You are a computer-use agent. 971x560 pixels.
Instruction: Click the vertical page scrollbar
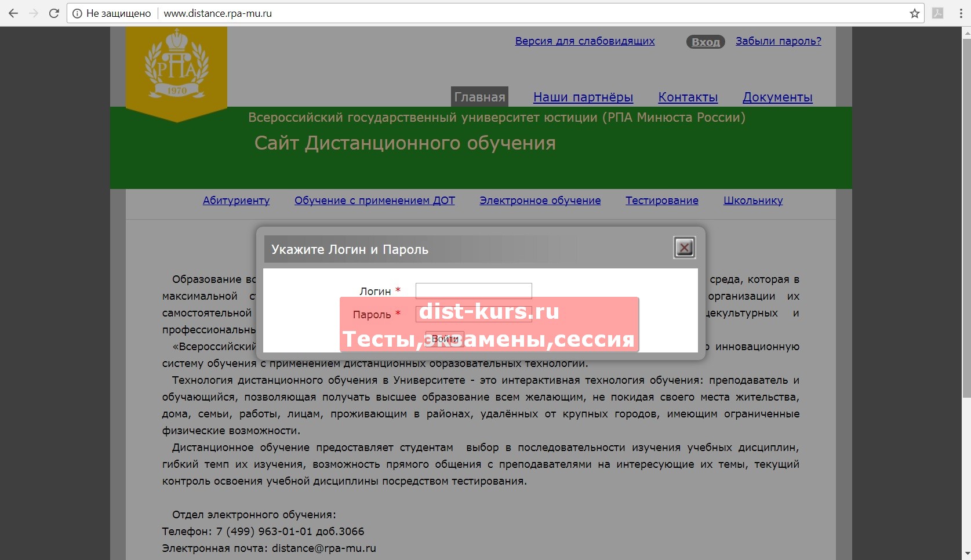pos(966,217)
